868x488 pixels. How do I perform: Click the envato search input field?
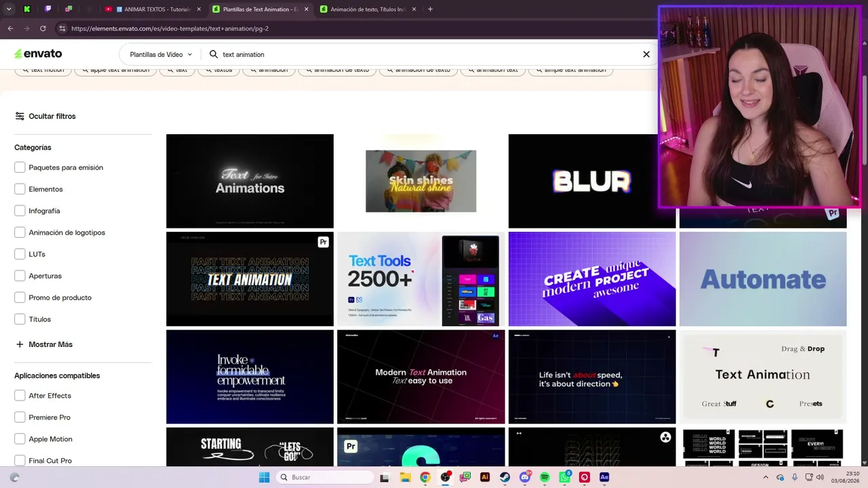click(x=427, y=54)
